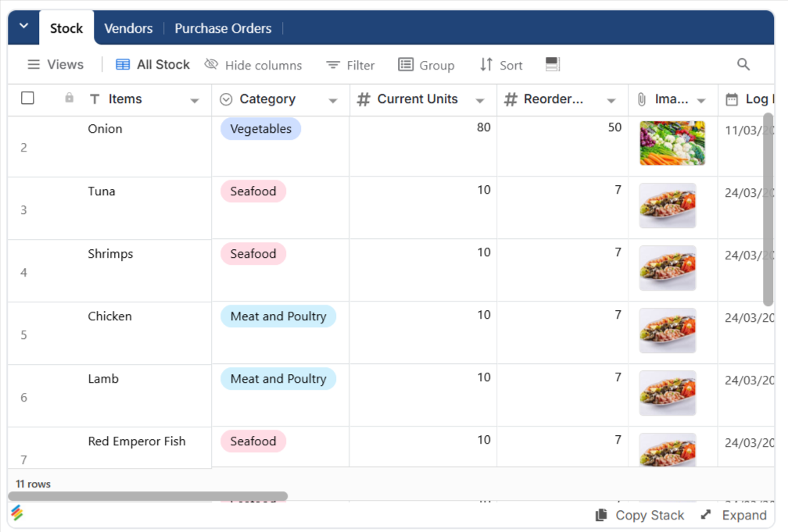Click the Copy Stack button
The image size is (788, 532).
639,516
